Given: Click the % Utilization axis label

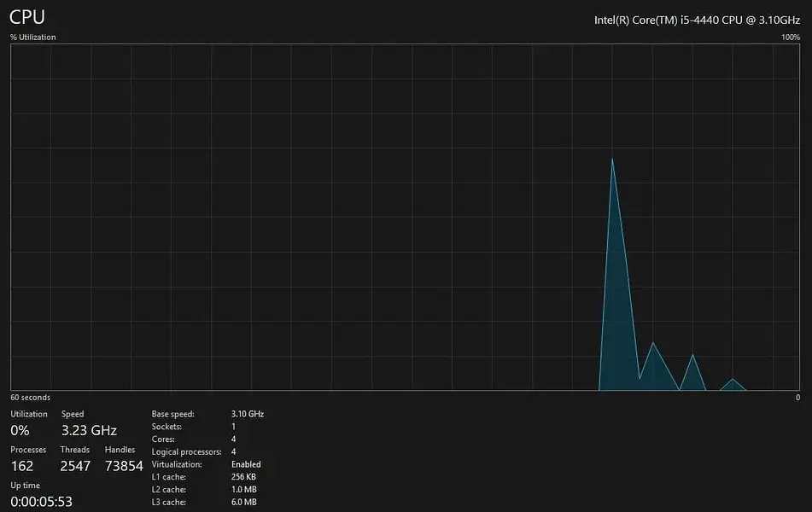Looking at the screenshot, I should coord(33,38).
